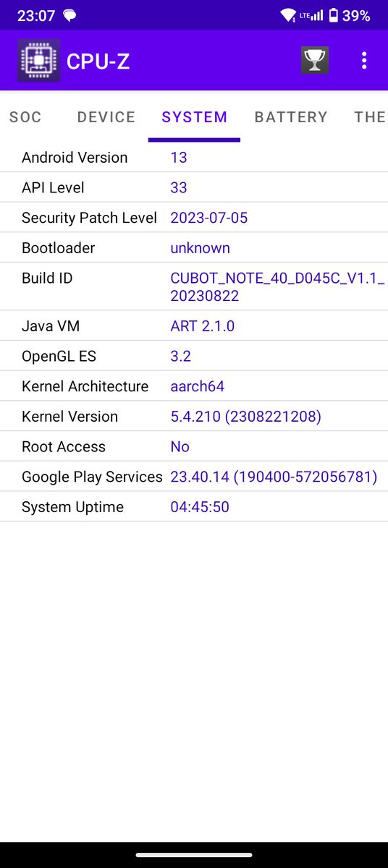Tap the Kernel Version 5.4.210 value

pos(245,417)
